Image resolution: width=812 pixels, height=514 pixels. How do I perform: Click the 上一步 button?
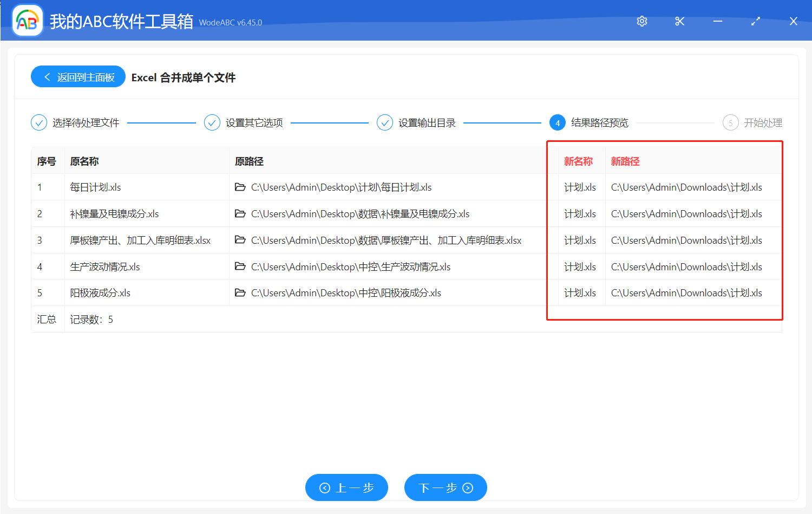pos(346,487)
